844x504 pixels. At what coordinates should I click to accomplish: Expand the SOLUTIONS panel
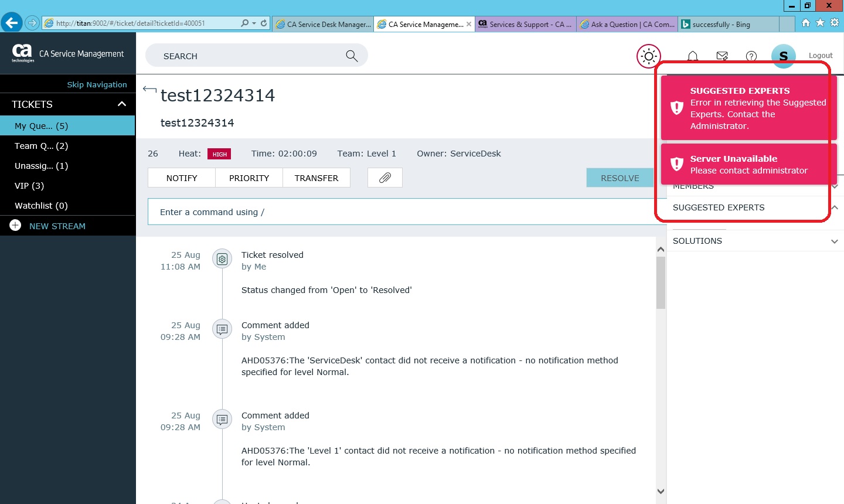tap(835, 241)
